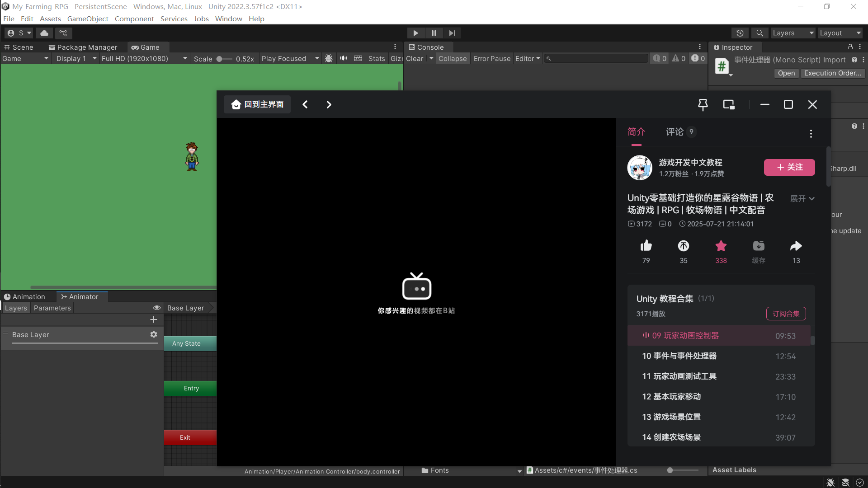Open Full HD resolution dropdown
This screenshot has height=488, width=868.
(144, 59)
